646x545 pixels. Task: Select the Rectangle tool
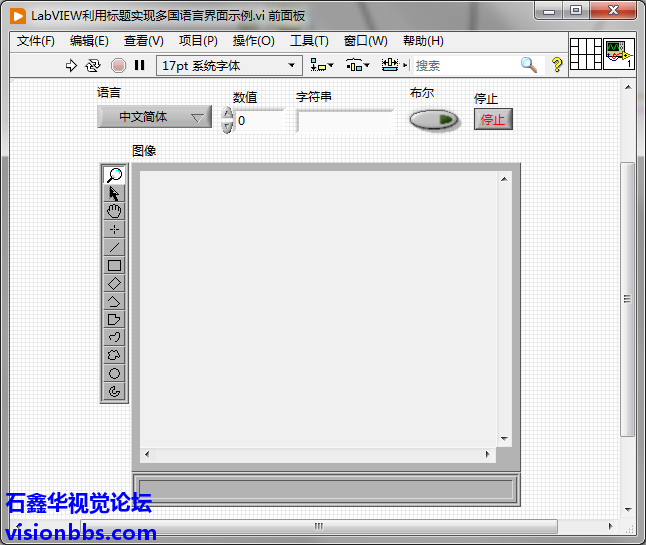pos(114,266)
